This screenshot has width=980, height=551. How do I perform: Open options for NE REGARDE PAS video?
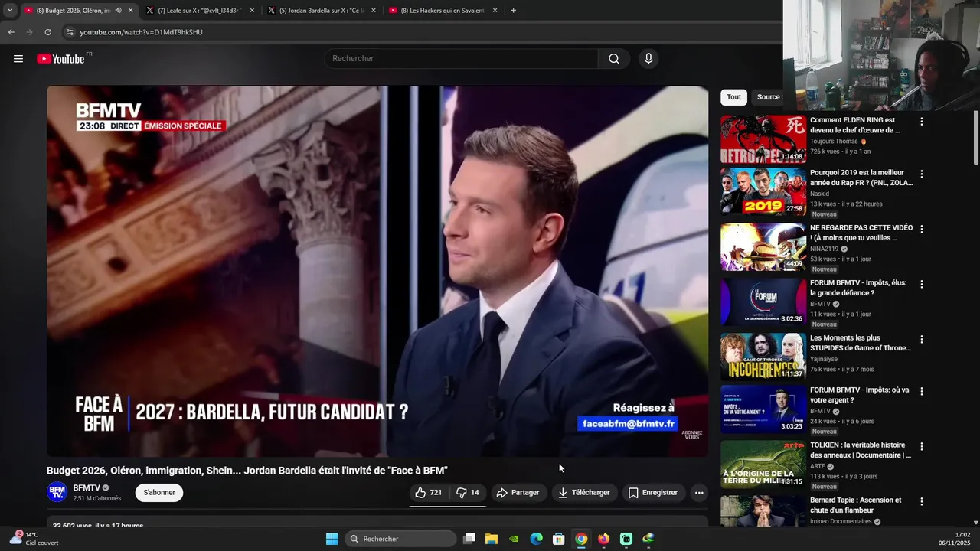[x=922, y=229]
